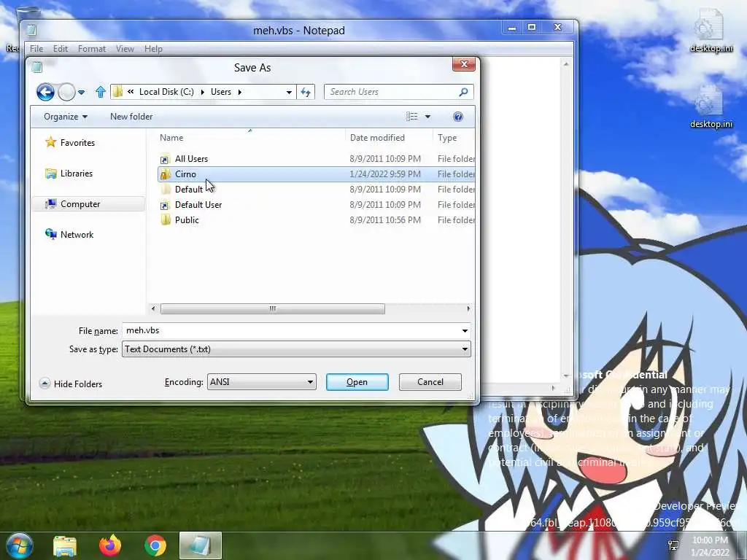Image resolution: width=747 pixels, height=560 pixels.
Task: Click Cirno's date 1/24/2022 9:59 PM
Action: (385, 174)
